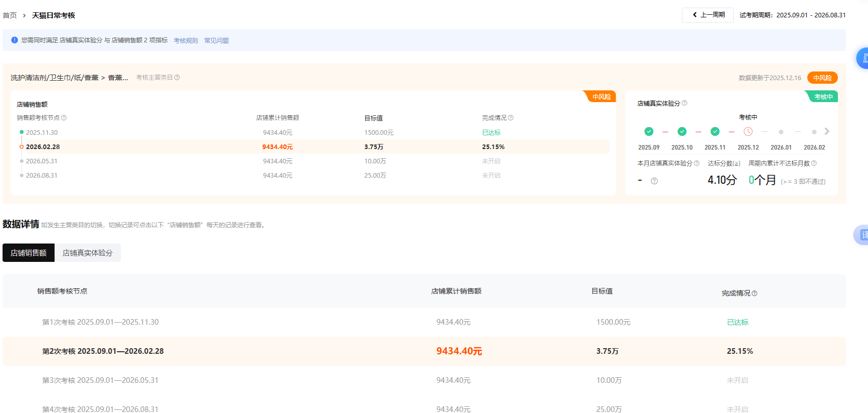Click the pink clock icon for 2025.12

pyautogui.click(x=748, y=132)
